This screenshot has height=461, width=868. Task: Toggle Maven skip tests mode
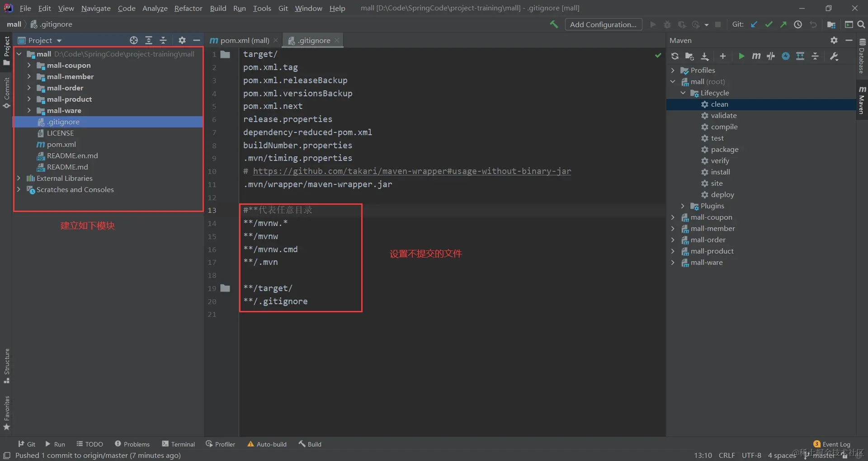coord(786,56)
